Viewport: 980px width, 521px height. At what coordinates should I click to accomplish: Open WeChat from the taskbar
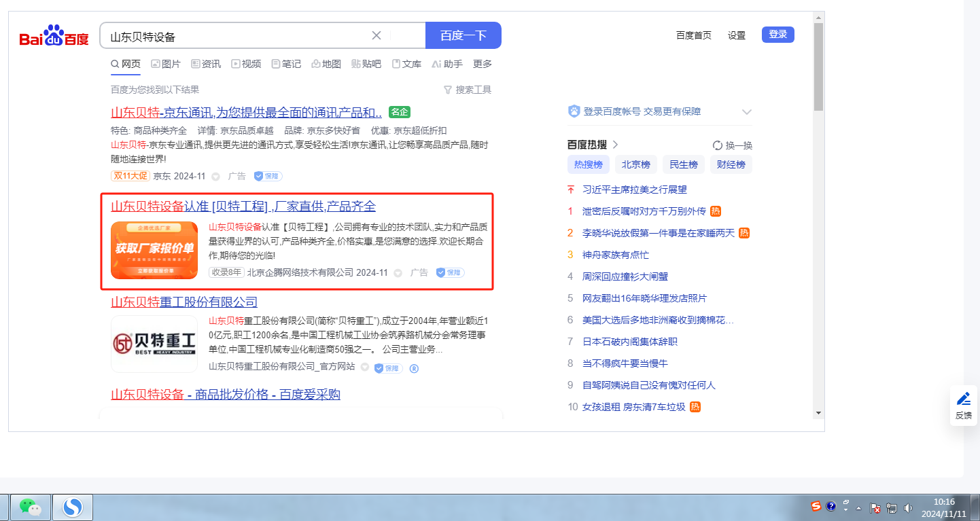point(30,507)
